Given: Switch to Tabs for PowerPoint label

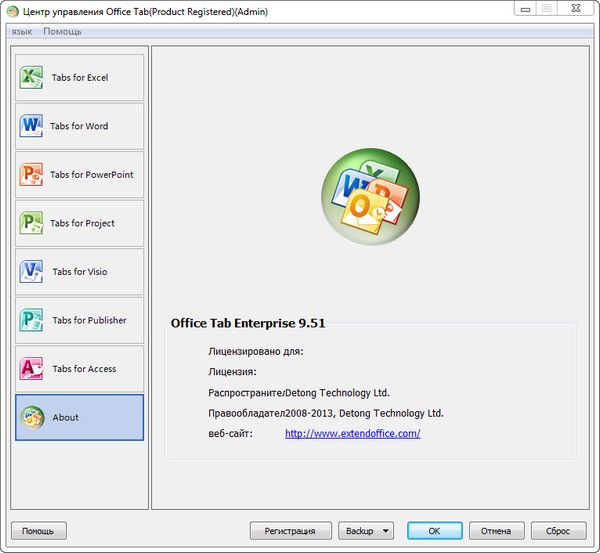Looking at the screenshot, I should tap(92, 175).
